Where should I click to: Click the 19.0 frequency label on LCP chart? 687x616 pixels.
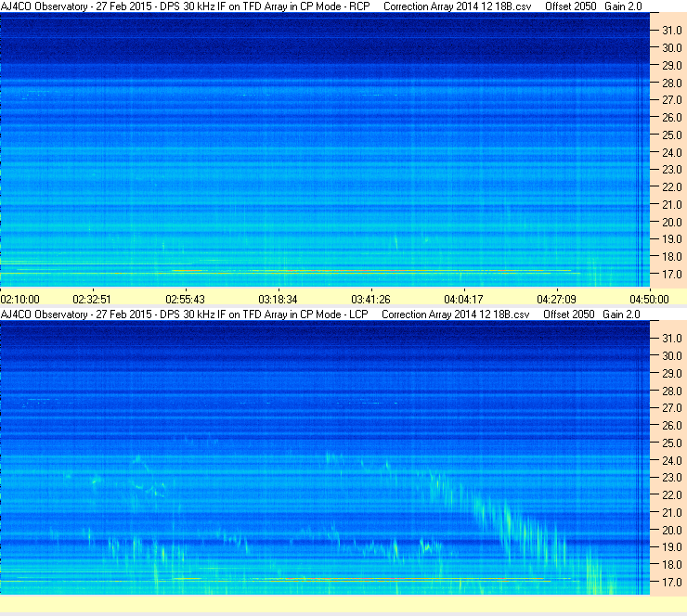point(672,546)
